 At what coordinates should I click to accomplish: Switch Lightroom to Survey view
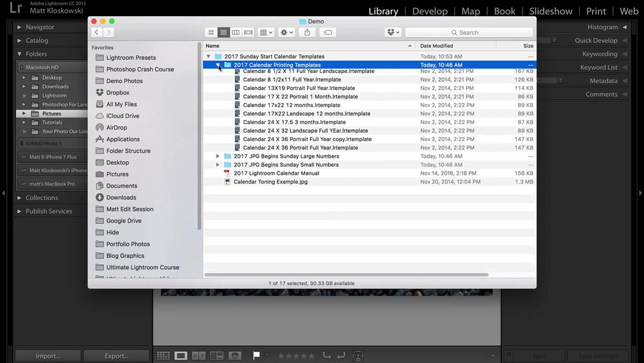pos(217,355)
